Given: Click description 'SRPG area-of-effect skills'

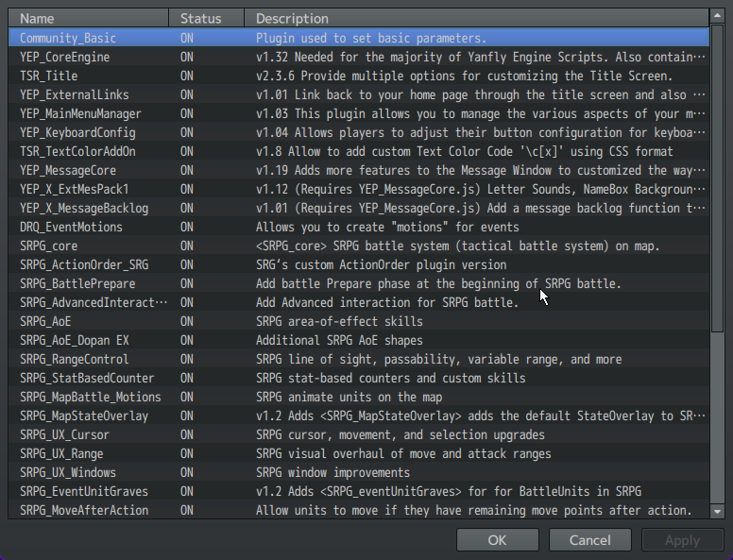Looking at the screenshot, I should (339, 322).
